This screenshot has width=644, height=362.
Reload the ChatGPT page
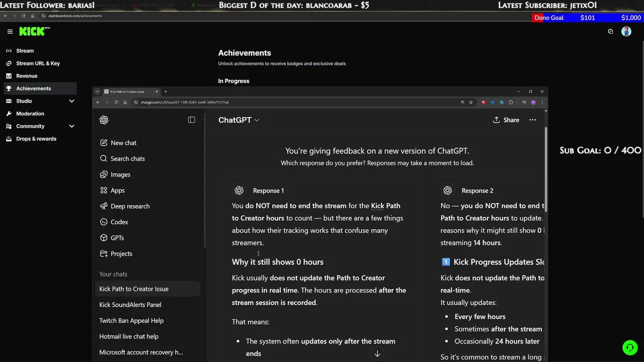116,102
